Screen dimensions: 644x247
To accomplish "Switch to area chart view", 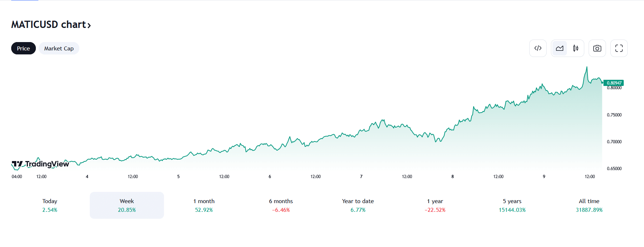I will click(560, 48).
